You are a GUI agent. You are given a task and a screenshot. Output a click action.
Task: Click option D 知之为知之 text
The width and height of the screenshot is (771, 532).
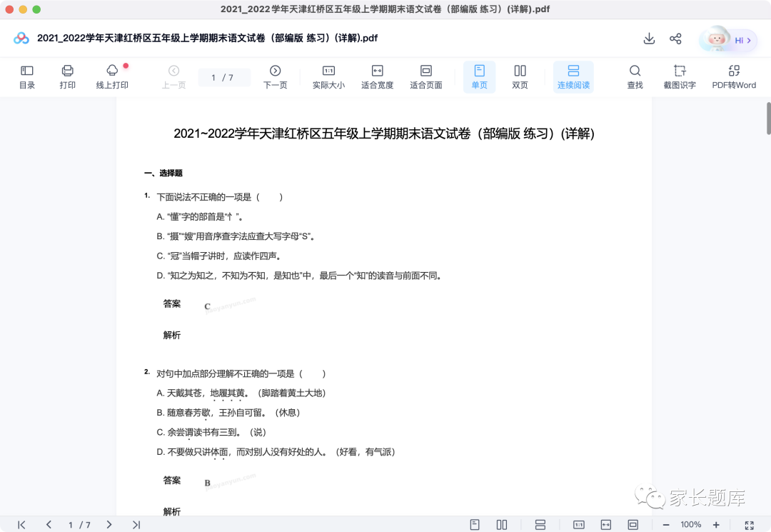point(299,276)
